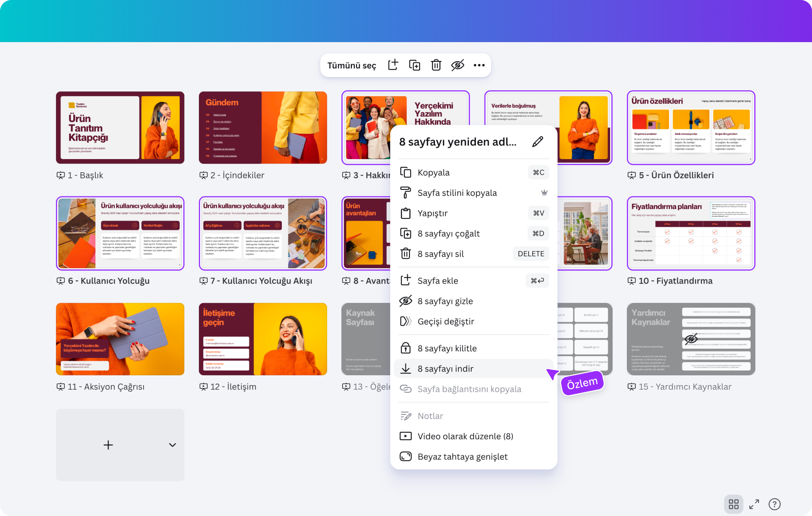Click the duplicate pages icon in top toolbar

(x=415, y=65)
